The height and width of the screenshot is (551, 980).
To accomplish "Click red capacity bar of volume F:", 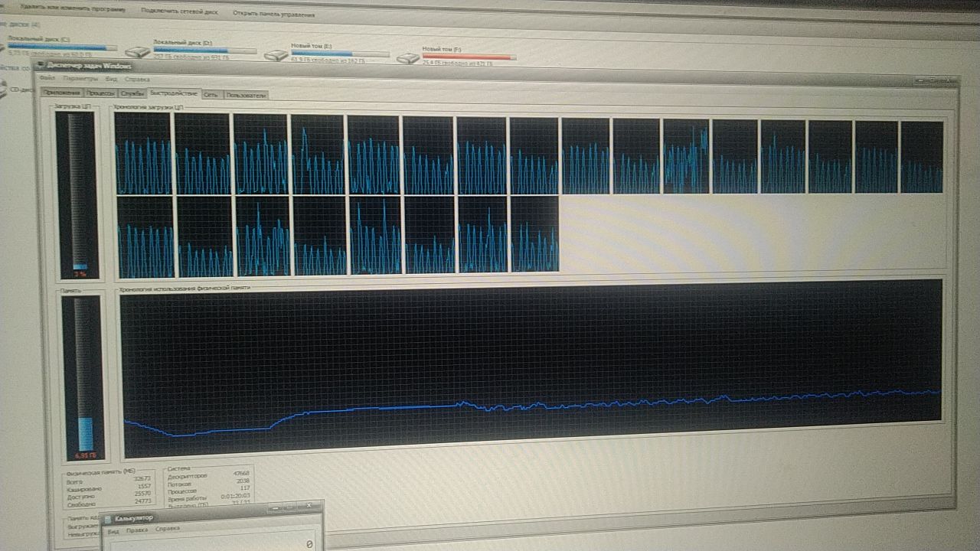I will point(469,57).
